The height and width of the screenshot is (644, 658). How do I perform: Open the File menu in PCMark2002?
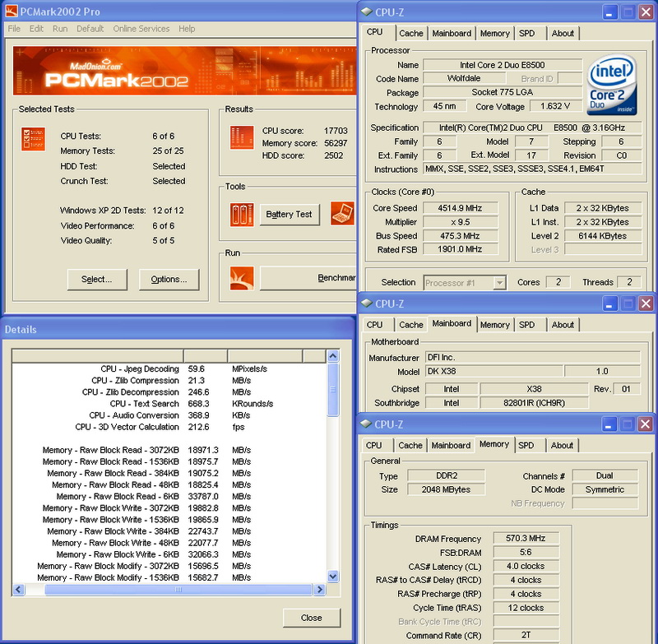pos(14,29)
